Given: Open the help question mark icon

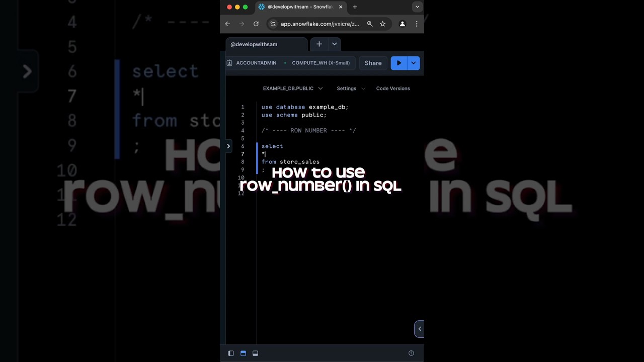Looking at the screenshot, I should (x=411, y=353).
